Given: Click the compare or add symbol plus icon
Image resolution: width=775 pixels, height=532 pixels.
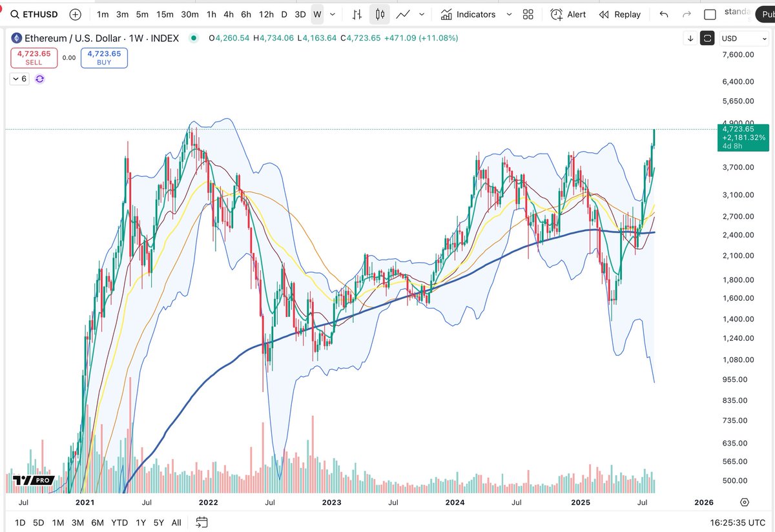Looking at the screenshot, I should click(76, 14).
